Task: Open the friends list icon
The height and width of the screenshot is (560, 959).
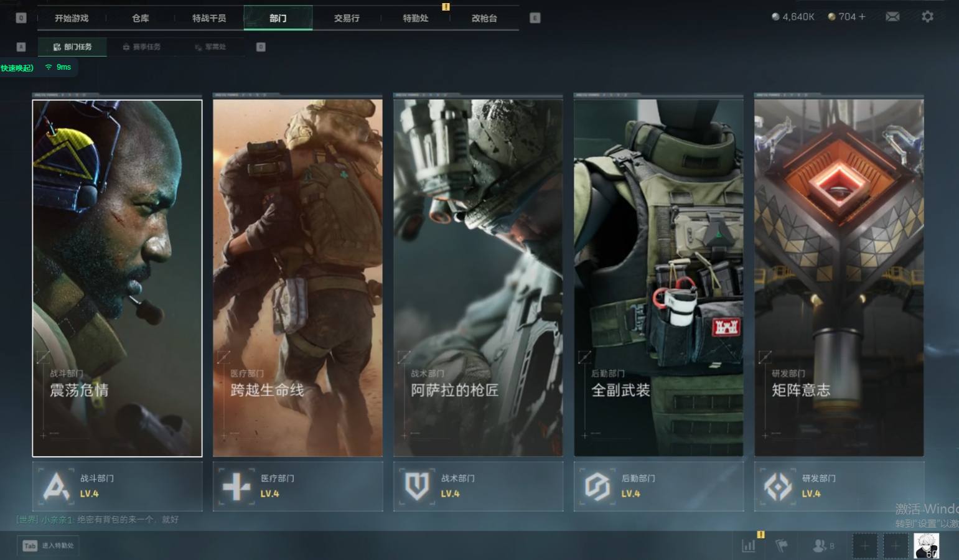Action: 820,546
